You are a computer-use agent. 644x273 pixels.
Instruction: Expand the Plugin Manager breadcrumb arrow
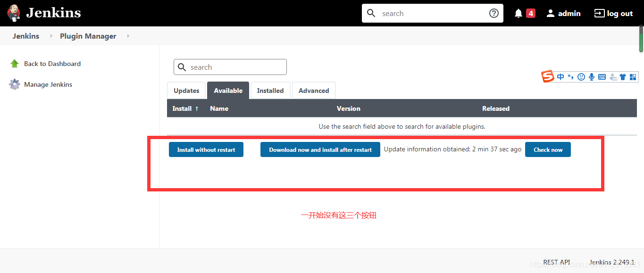point(128,36)
